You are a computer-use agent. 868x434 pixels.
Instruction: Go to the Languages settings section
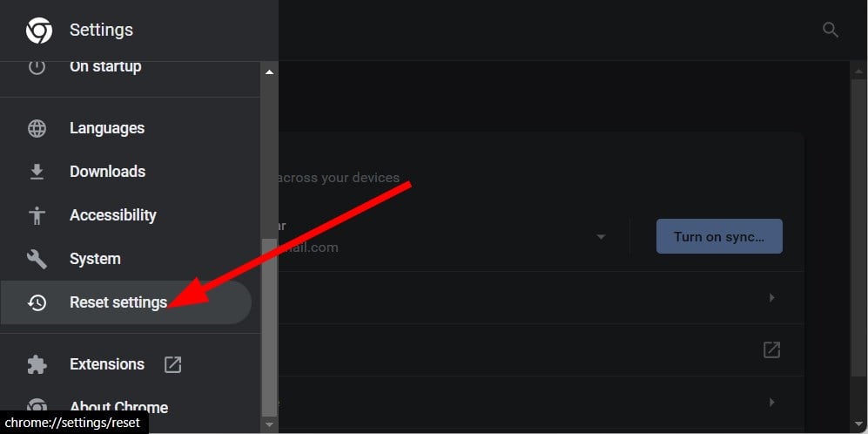coord(107,128)
